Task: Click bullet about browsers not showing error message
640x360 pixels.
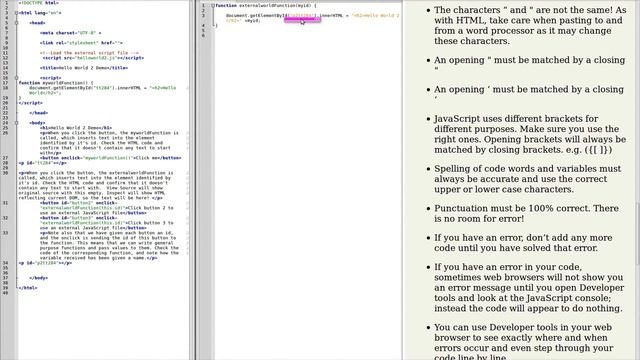Action: pyautogui.click(x=529, y=288)
